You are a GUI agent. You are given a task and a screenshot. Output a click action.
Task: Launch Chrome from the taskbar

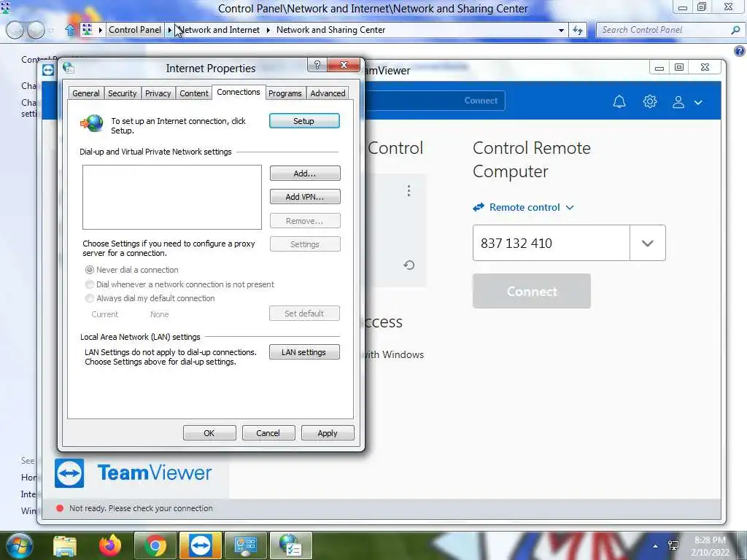coord(155,545)
